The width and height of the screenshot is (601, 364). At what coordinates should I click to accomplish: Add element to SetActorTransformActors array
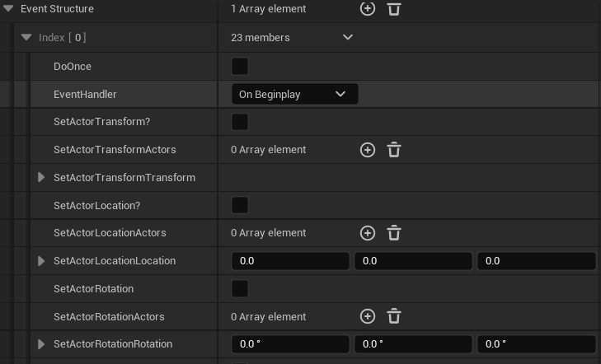(x=368, y=150)
